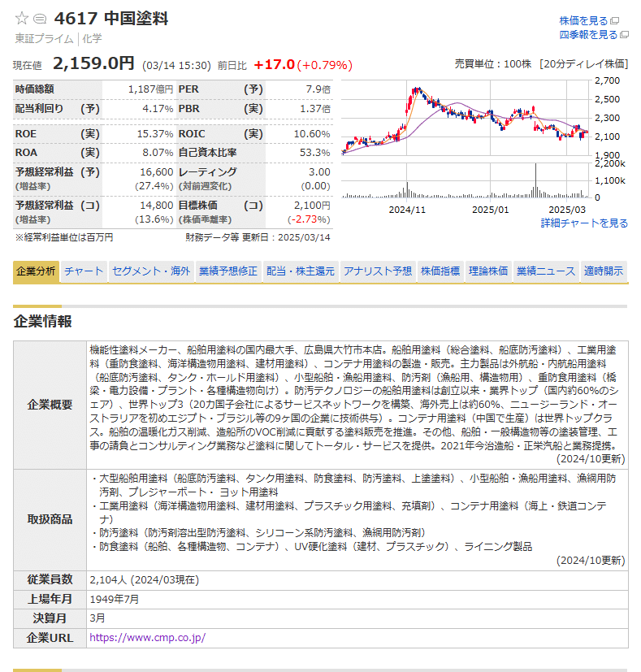Click the 2025/01 chart date label
This screenshot has width=641, height=672.
tap(490, 210)
